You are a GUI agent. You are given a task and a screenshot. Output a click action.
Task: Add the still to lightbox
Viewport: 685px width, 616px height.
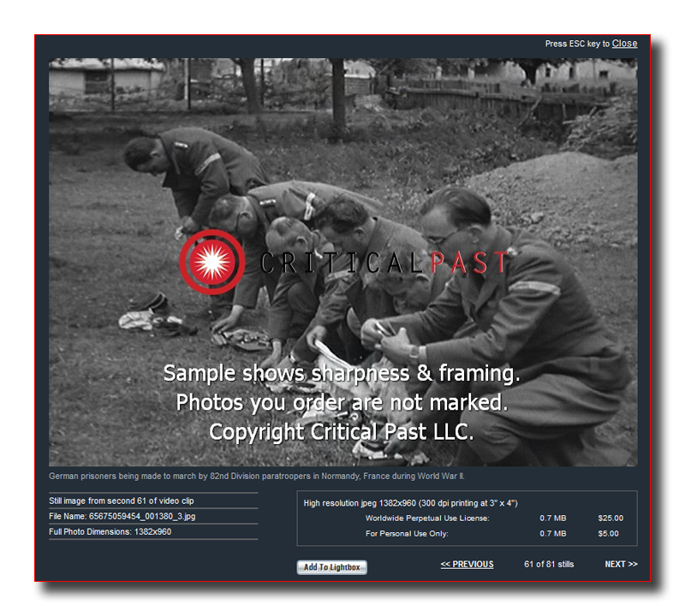tap(331, 567)
